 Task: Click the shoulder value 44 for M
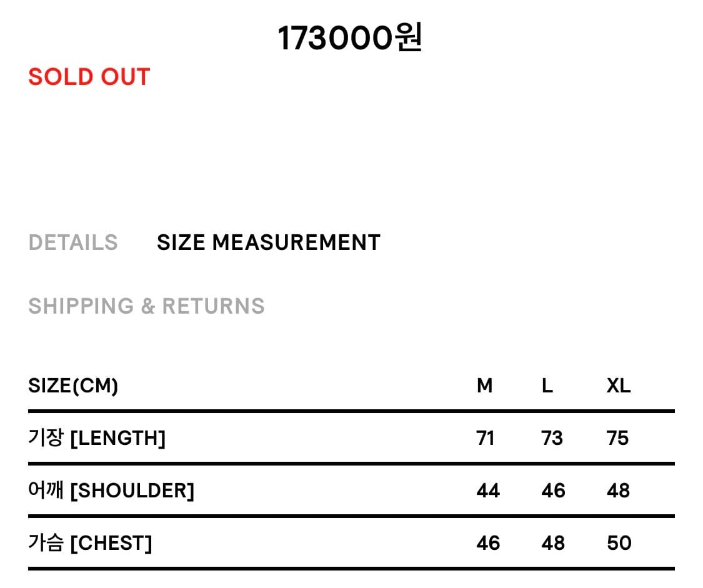[x=488, y=491]
